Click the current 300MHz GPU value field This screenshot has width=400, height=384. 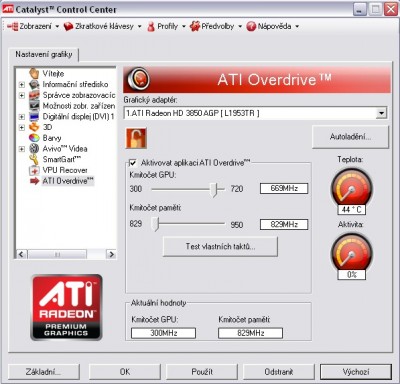(163, 333)
